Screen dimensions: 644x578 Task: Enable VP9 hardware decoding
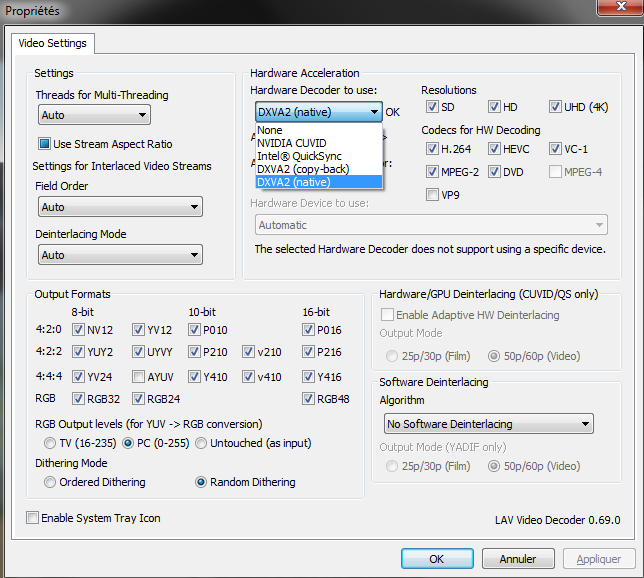point(432,195)
